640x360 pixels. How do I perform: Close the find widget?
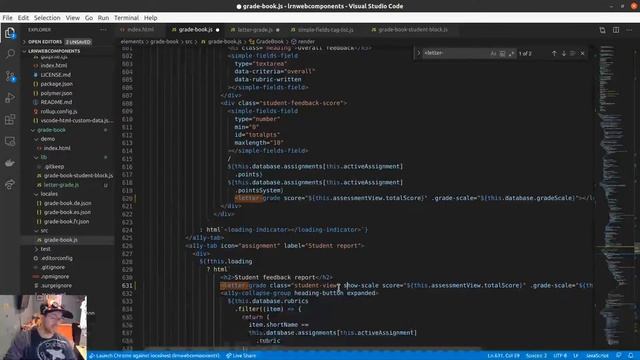pyautogui.click(x=582, y=53)
